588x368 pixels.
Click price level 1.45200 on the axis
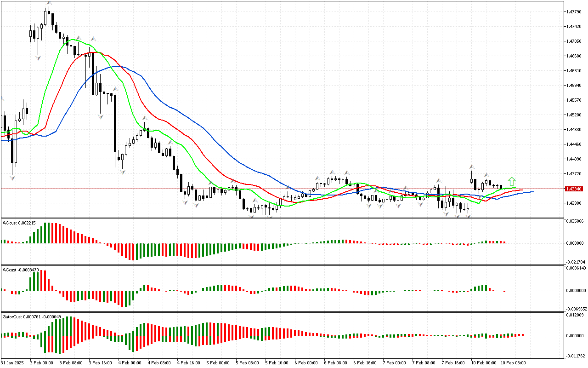click(x=575, y=115)
